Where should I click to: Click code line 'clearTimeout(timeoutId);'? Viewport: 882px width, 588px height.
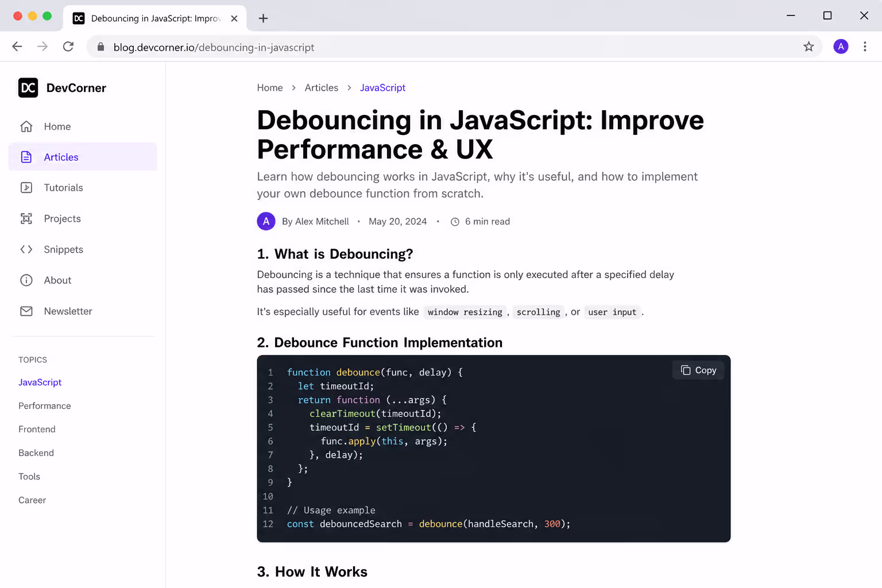(376, 413)
